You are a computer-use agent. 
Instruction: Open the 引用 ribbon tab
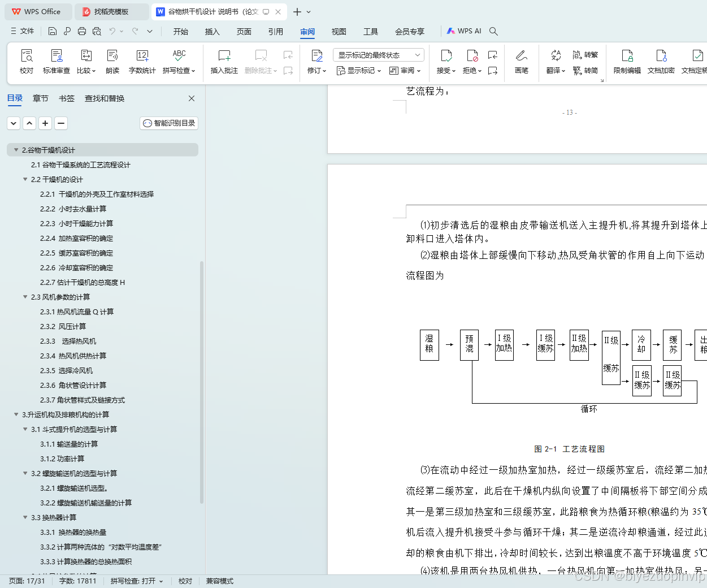276,32
